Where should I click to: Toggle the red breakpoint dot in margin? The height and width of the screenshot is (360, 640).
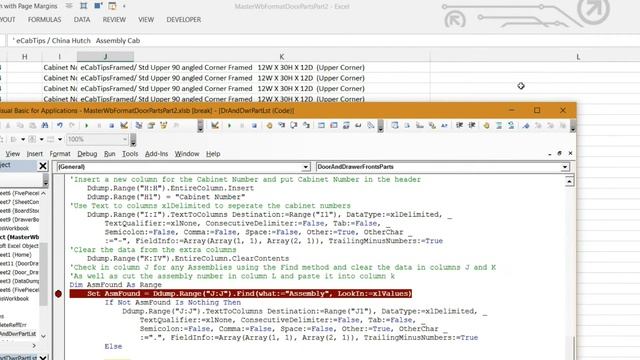pyautogui.click(x=58, y=293)
